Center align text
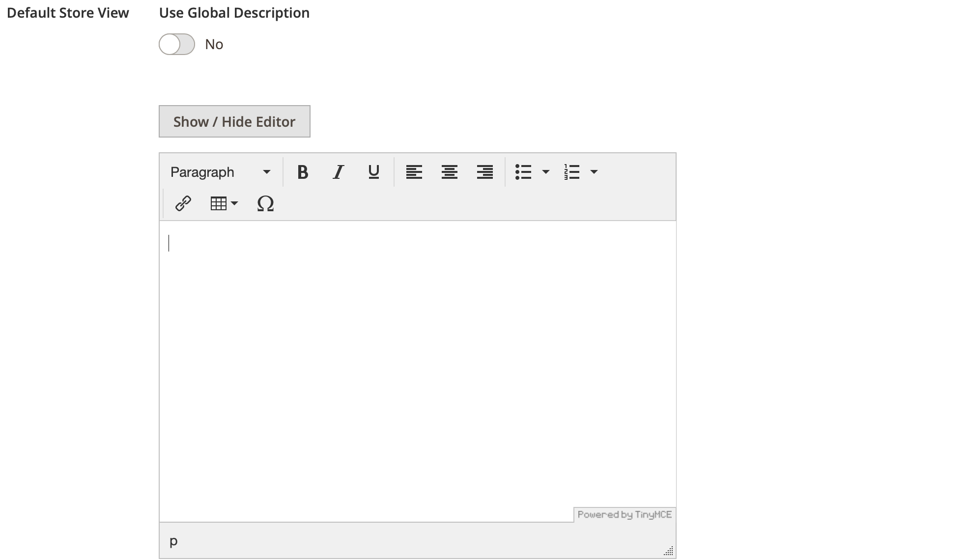The width and height of the screenshot is (966, 560). (x=449, y=172)
